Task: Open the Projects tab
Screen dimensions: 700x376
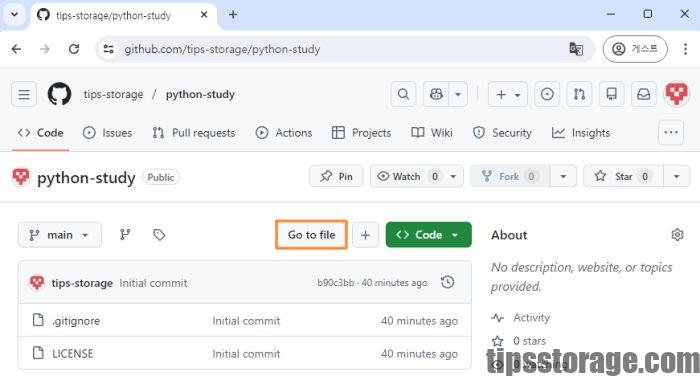Action: click(361, 133)
